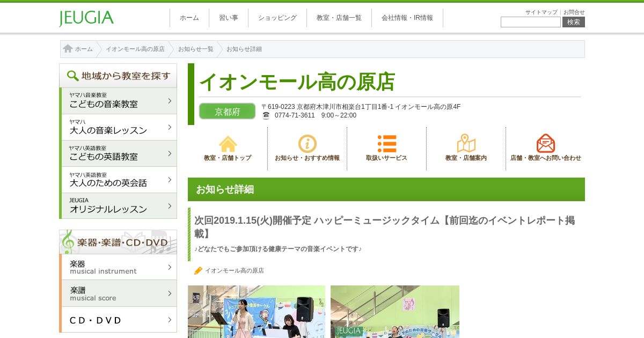Click the 検索 button
Viewport: 644px width, 338px height.
coord(574,22)
